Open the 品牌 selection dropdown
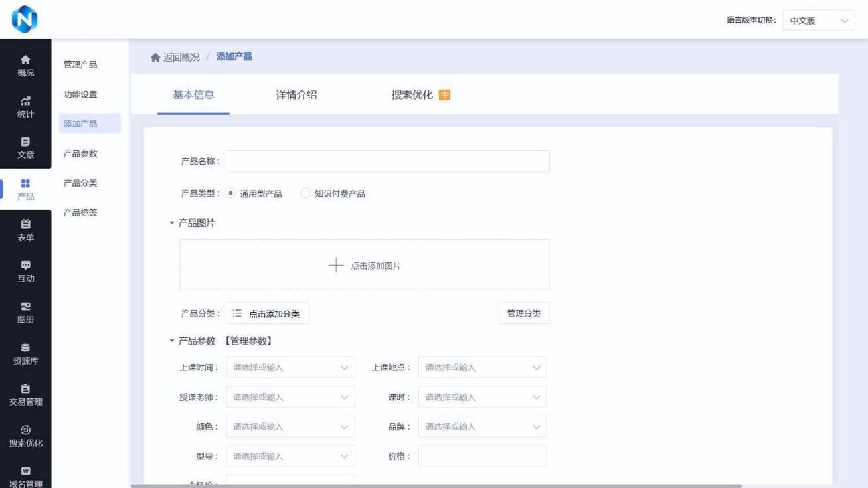Image resolution: width=868 pixels, height=488 pixels. [x=481, y=426]
